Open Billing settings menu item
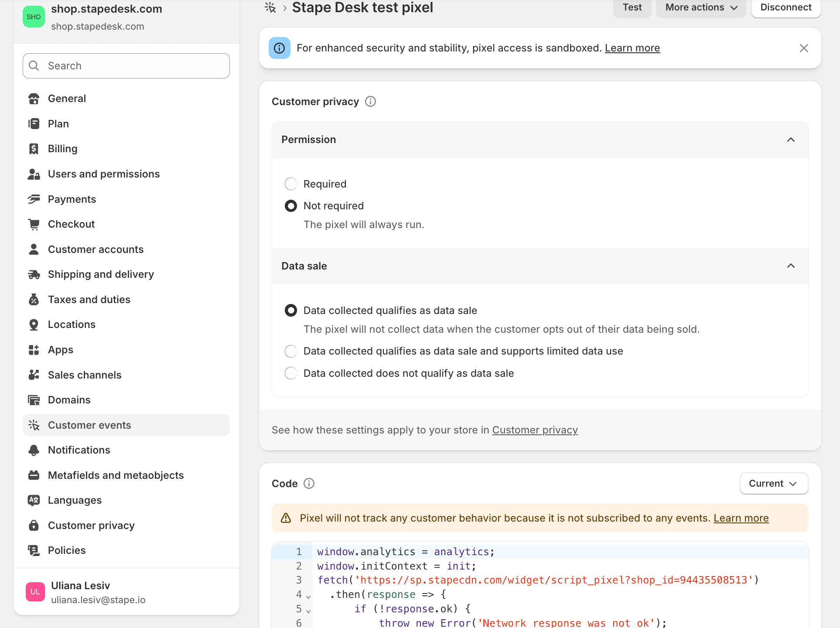The height and width of the screenshot is (628, 840). (126, 149)
